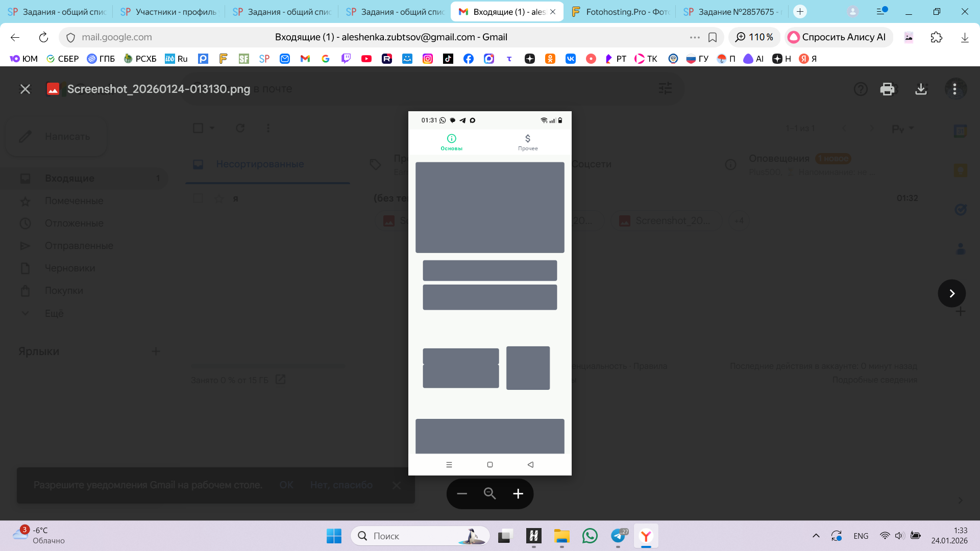The image size is (980, 551).
Task: Switch to the Fotohosting.Pro tab
Action: [621, 12]
